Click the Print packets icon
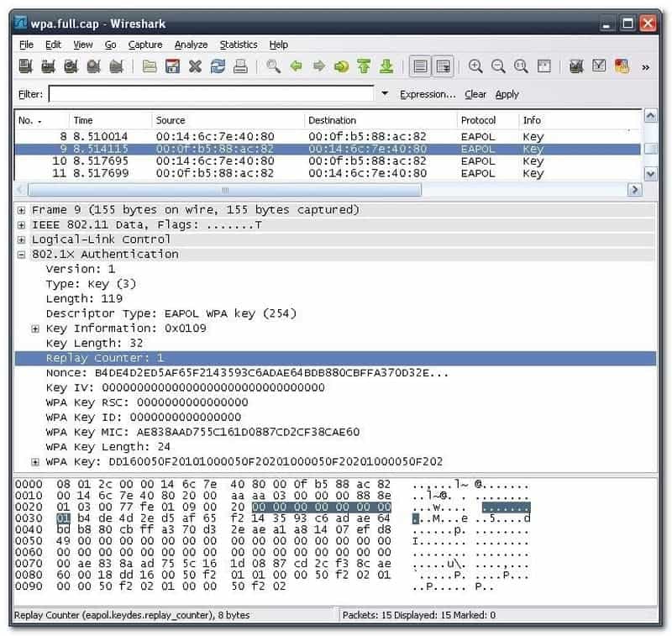 click(240, 66)
